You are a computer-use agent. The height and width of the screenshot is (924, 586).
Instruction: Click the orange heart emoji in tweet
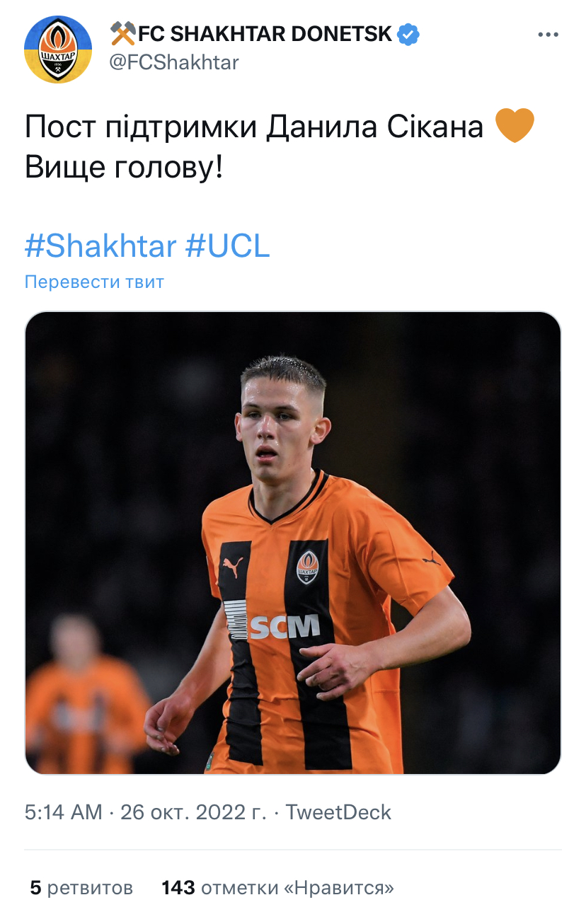coord(515,127)
